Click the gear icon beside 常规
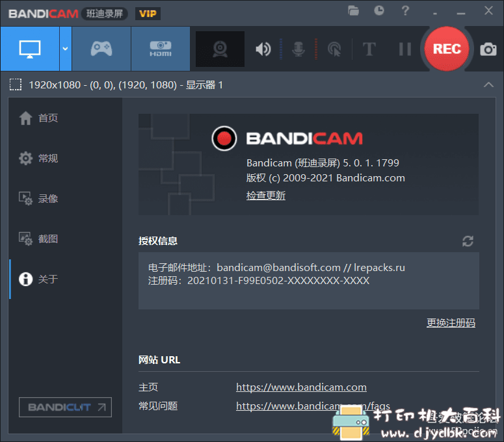 tap(26, 159)
